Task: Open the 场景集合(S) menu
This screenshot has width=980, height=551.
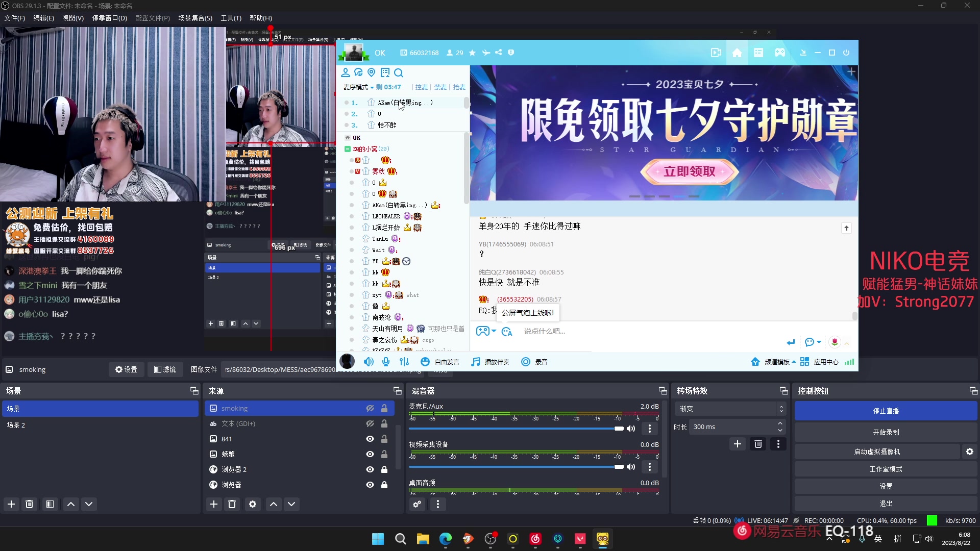Action: point(195,18)
